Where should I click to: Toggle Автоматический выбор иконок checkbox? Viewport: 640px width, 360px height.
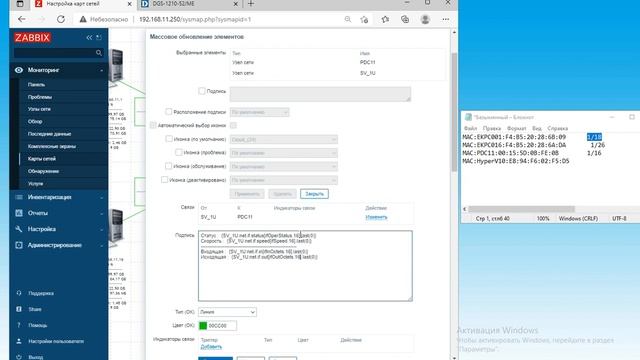[153, 125]
